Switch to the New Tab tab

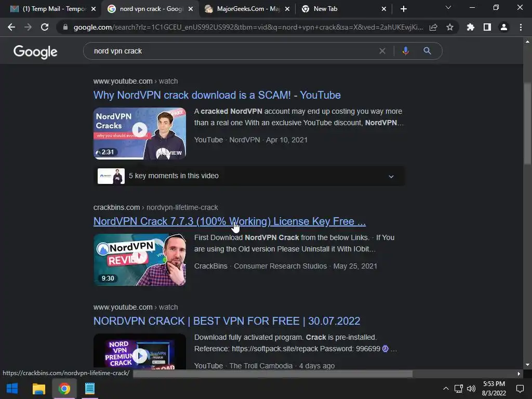344,9
